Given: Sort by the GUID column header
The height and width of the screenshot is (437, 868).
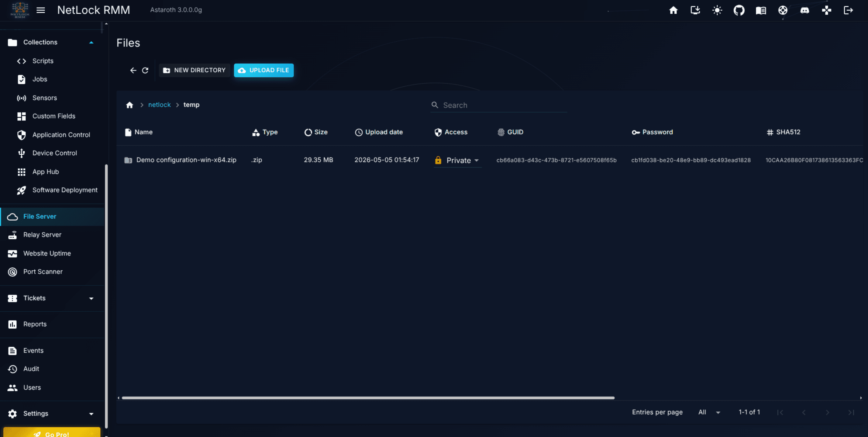Looking at the screenshot, I should [510, 132].
